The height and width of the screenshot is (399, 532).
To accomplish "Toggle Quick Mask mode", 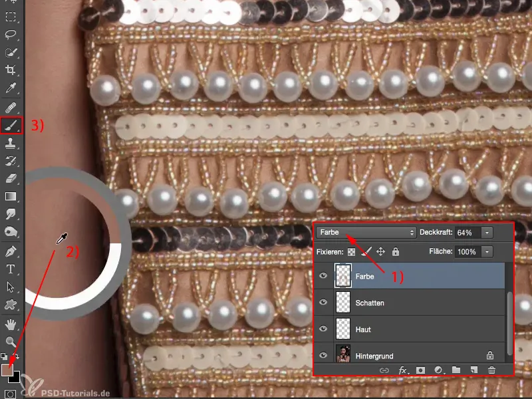I will (x=10, y=394).
